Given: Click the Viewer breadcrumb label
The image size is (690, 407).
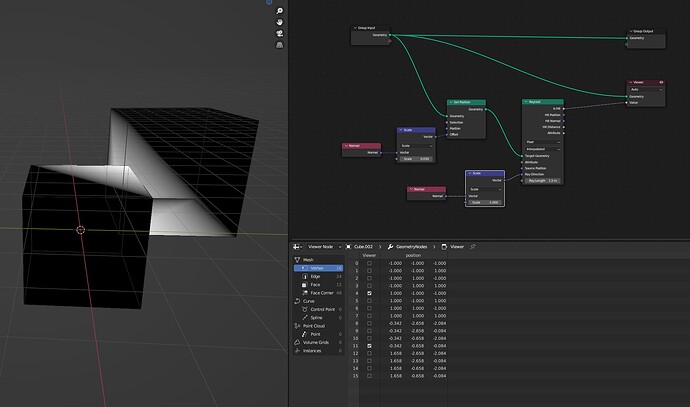Looking at the screenshot, I should (x=457, y=247).
